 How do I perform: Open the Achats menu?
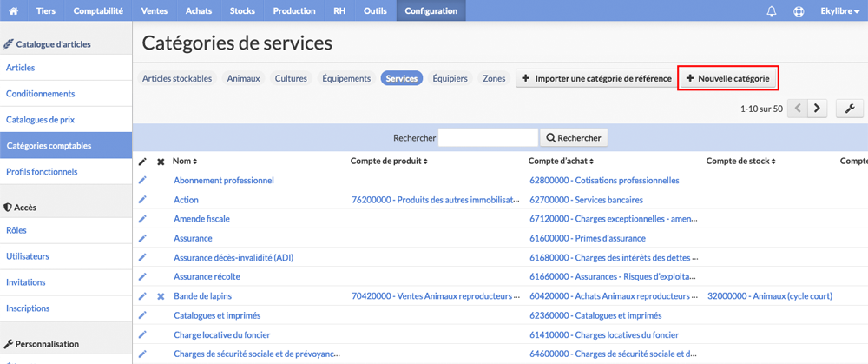pyautogui.click(x=200, y=10)
